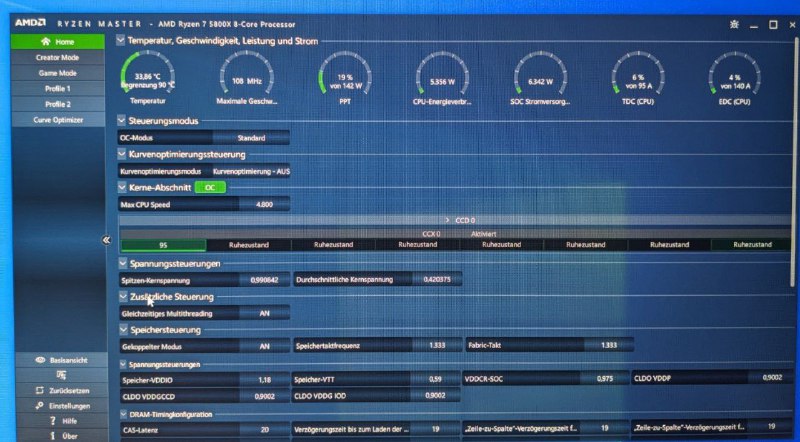Click the Speichertaktfrequenz 1.333 field
The image size is (800, 442).
point(378,346)
